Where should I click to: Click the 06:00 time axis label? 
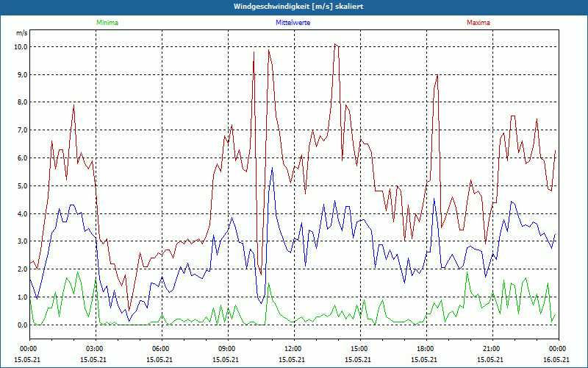coord(162,349)
